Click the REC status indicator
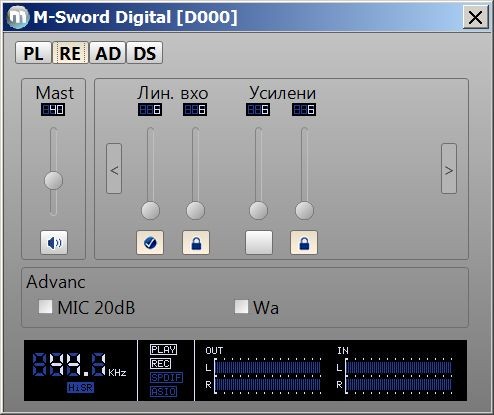Screen dimensions: 494x415 161,364
